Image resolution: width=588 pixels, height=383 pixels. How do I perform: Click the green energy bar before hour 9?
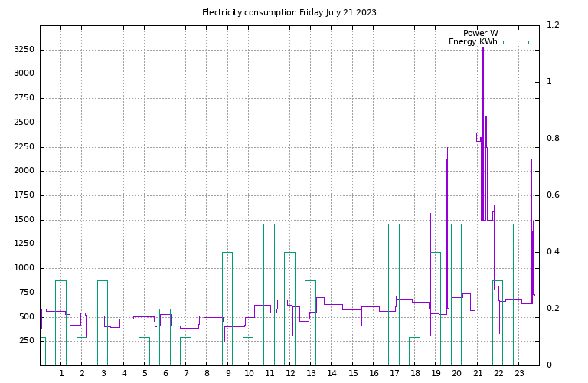point(227,309)
